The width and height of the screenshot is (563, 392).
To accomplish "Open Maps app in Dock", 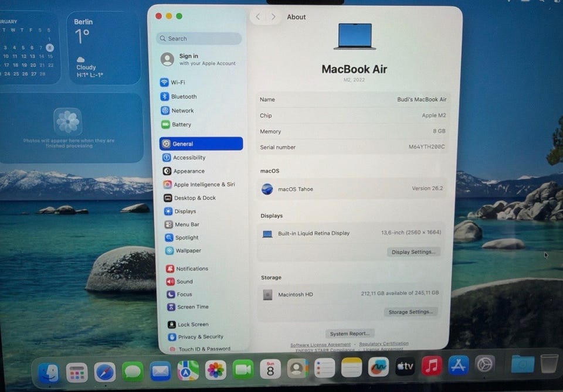I will pos(188,370).
